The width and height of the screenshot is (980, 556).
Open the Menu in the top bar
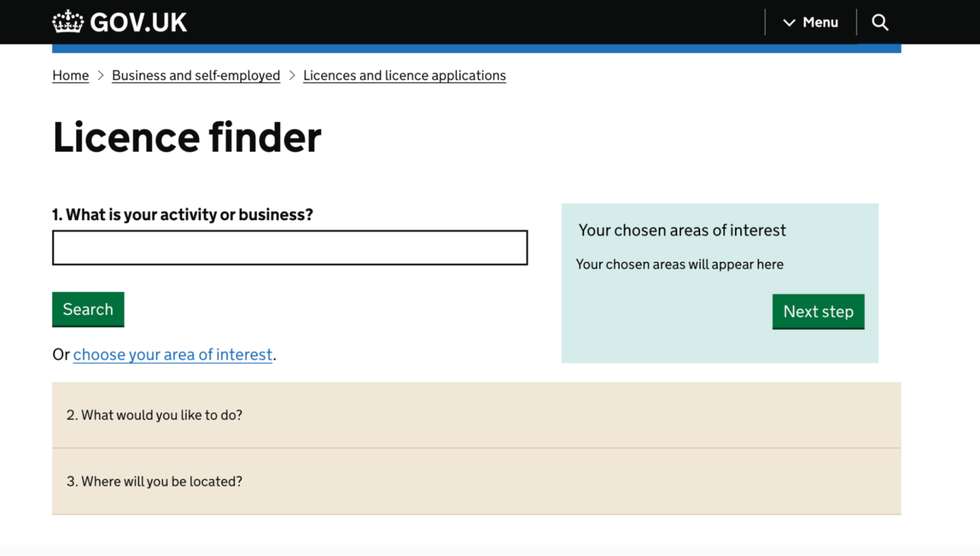820,22
